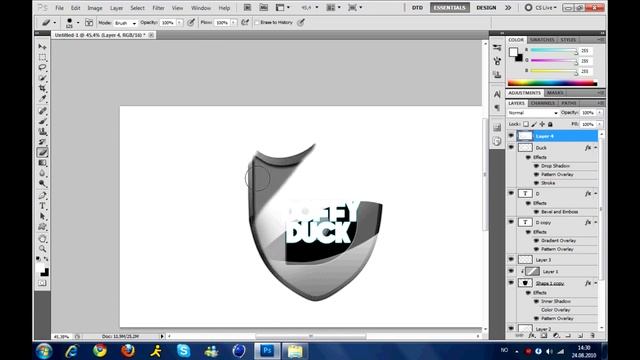Hide the Layer 4 layer
The width and height of the screenshot is (640, 360).
(x=511, y=136)
